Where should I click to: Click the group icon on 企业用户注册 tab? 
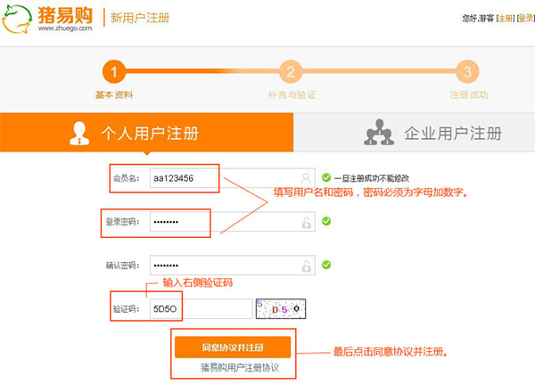379,134
